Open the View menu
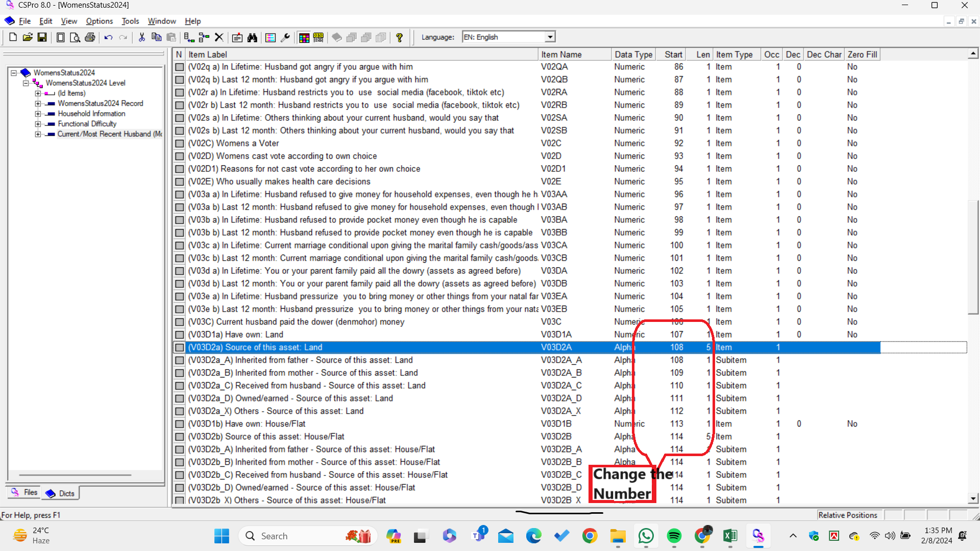The height and width of the screenshot is (551, 980). click(x=69, y=21)
